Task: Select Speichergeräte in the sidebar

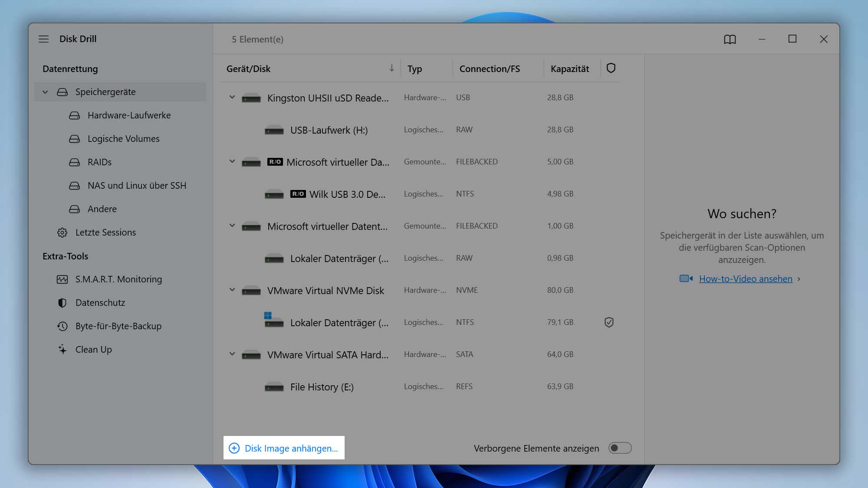Action: 120,92
